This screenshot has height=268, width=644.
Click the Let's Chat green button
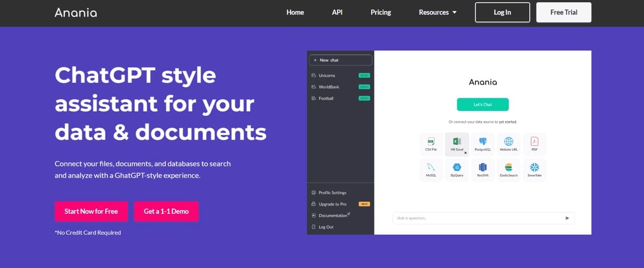tap(482, 105)
